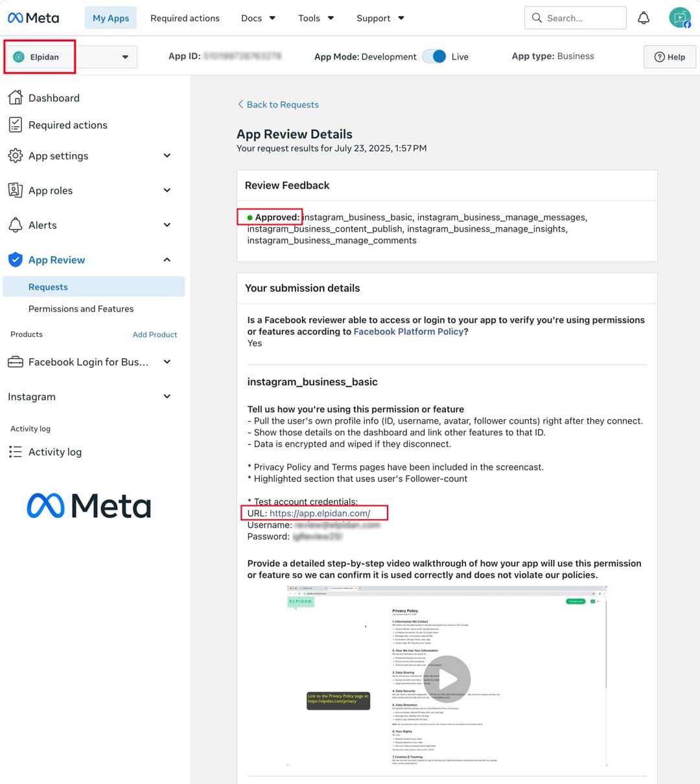This screenshot has width=700, height=784.
Task: Expand the Instagram section
Action: [167, 396]
